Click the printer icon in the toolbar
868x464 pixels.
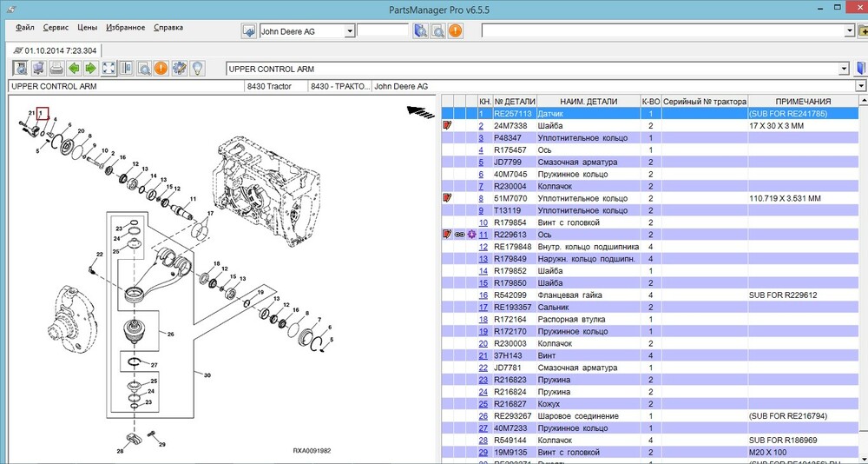pos(57,68)
